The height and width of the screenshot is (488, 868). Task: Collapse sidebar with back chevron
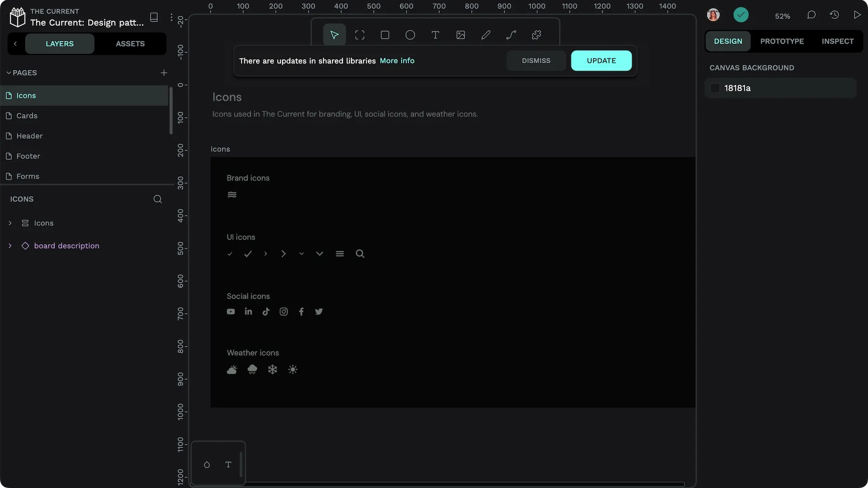15,43
